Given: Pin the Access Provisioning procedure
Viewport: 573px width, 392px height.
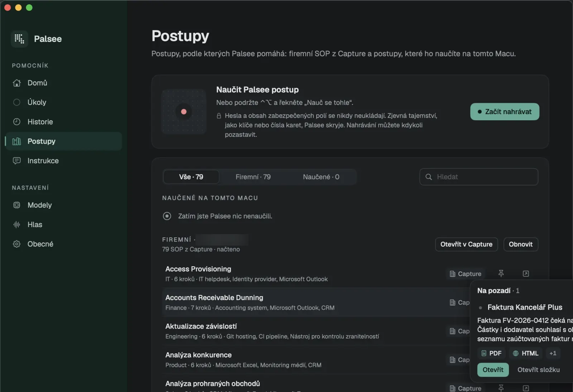Looking at the screenshot, I should tap(501, 274).
